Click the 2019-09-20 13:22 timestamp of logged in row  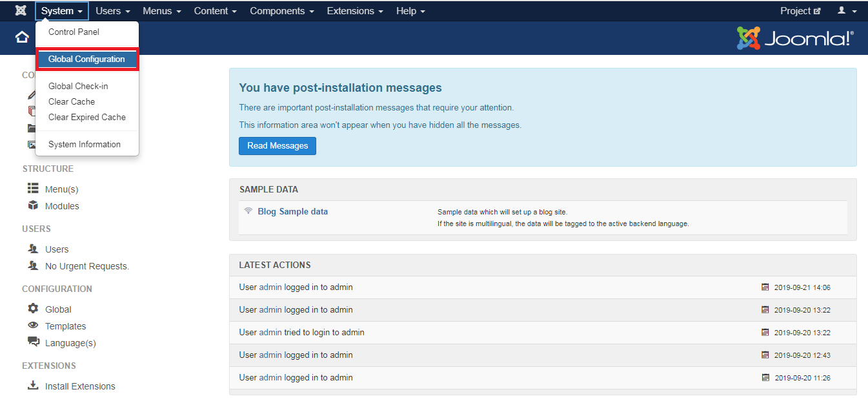(802, 310)
